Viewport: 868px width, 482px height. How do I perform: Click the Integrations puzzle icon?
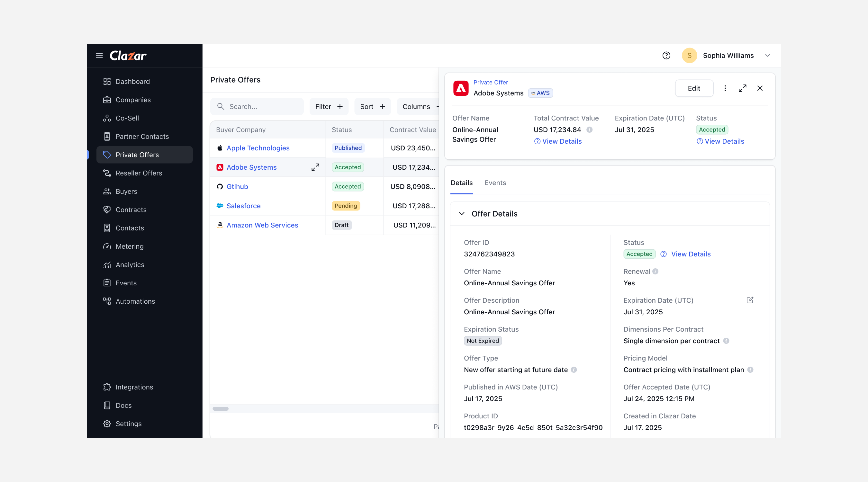tap(107, 387)
